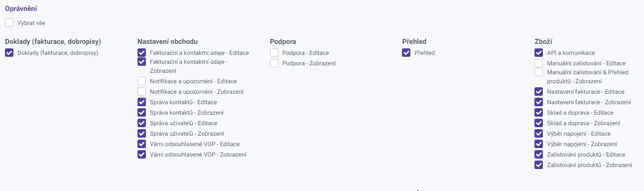Check Manuální zalistování & Přehled produktů - Zobrazení

[x=539, y=72]
